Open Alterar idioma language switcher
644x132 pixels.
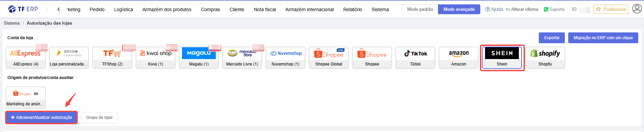point(522,9)
